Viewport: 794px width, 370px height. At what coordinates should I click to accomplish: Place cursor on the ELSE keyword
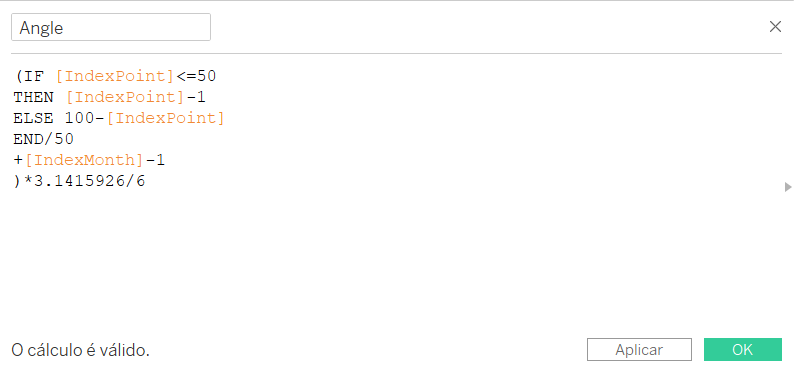click(33, 118)
